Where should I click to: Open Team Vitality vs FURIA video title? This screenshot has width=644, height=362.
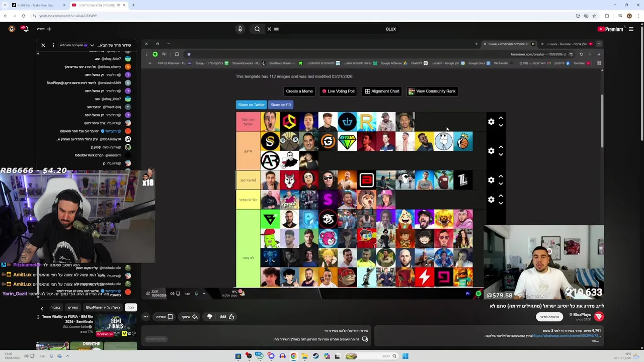click(x=67, y=319)
